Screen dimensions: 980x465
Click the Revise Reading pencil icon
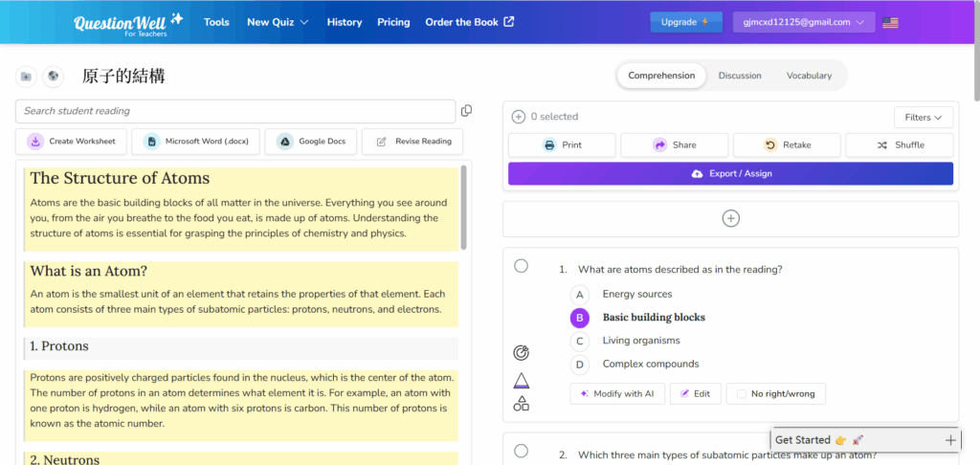(x=381, y=142)
